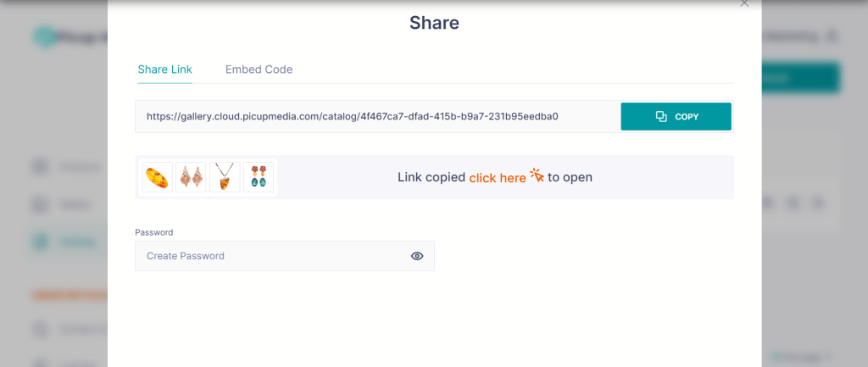Select the amber pendant necklace thumbnail
Screen dimensions: 868x367
[x=225, y=177]
